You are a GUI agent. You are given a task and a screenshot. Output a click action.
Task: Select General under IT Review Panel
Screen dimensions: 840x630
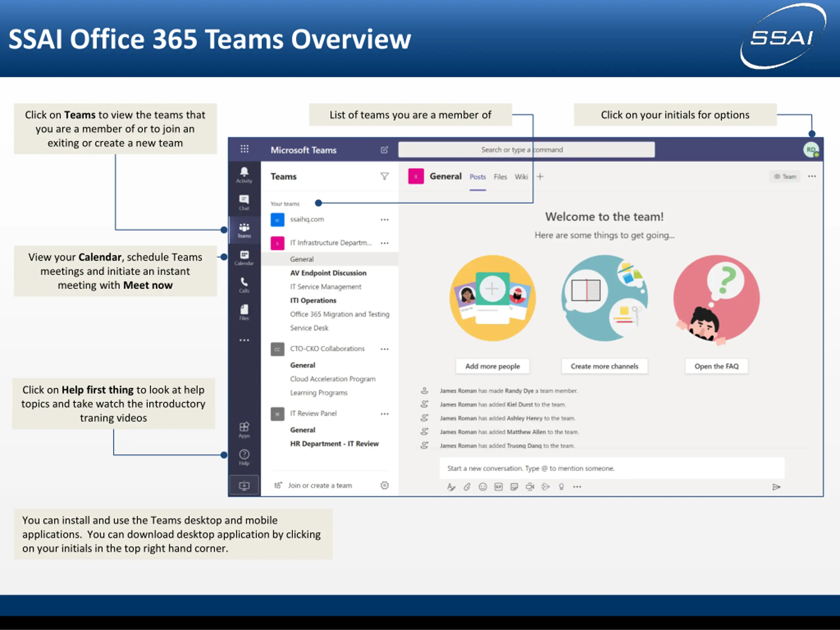coord(303,430)
